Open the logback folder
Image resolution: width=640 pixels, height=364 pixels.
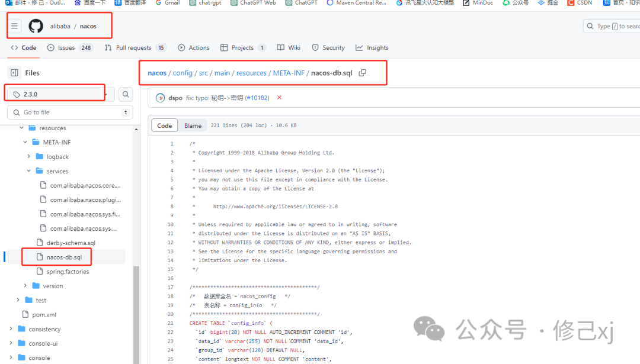57,156
